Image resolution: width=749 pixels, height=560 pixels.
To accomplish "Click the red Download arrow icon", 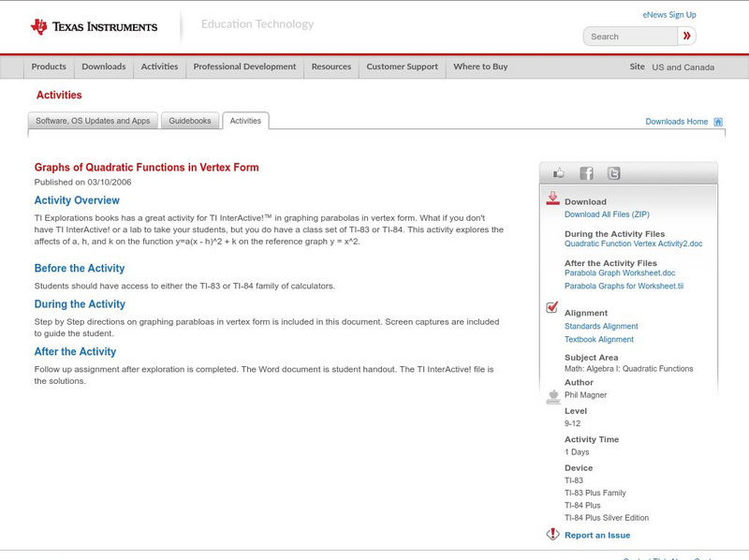I will (x=552, y=199).
